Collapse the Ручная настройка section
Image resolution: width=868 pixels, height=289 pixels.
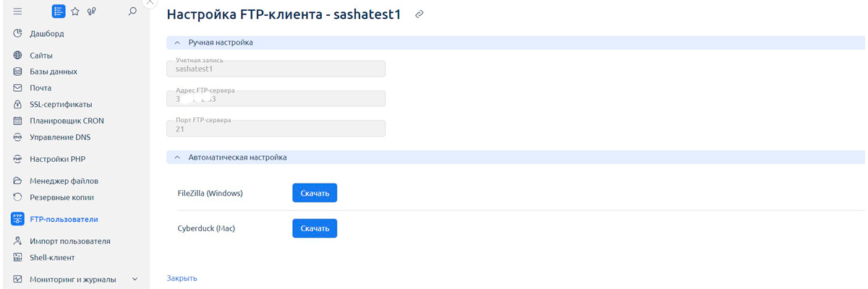coord(176,43)
